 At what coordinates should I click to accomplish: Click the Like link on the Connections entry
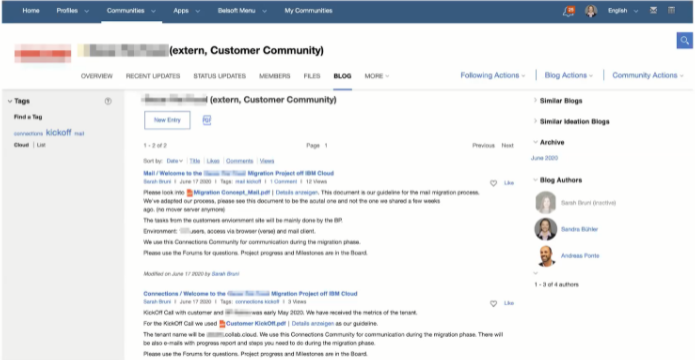click(x=509, y=303)
